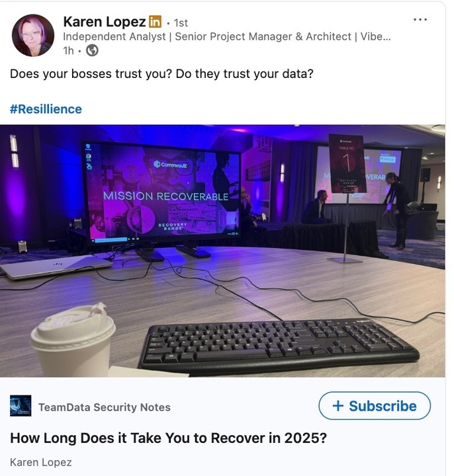
Task: Click the 1h post timestamp
Action: point(68,51)
